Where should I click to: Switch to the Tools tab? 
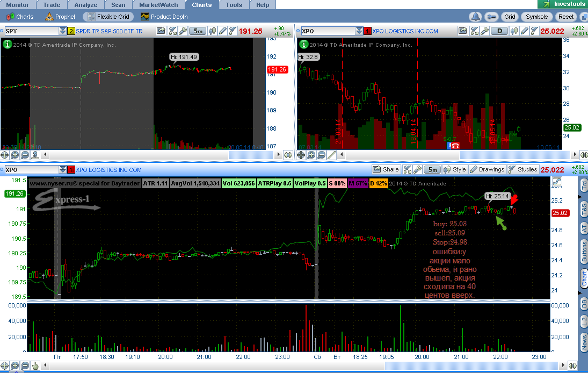pos(234,5)
